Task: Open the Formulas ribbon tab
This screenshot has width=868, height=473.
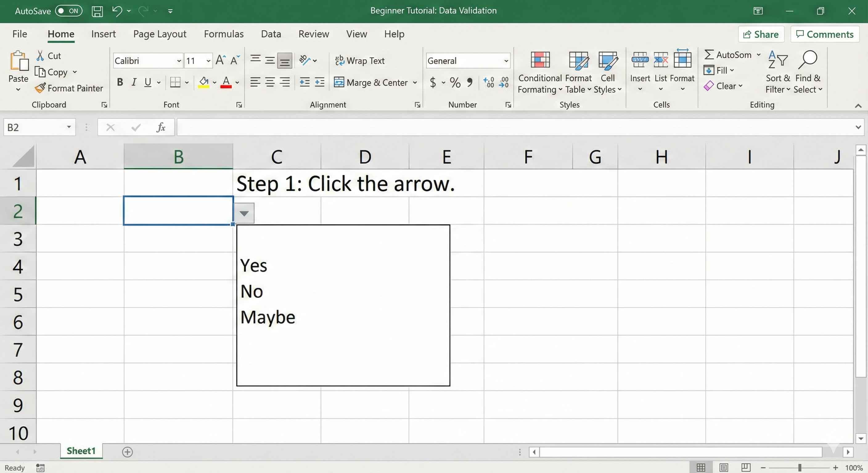Action: 224,34
